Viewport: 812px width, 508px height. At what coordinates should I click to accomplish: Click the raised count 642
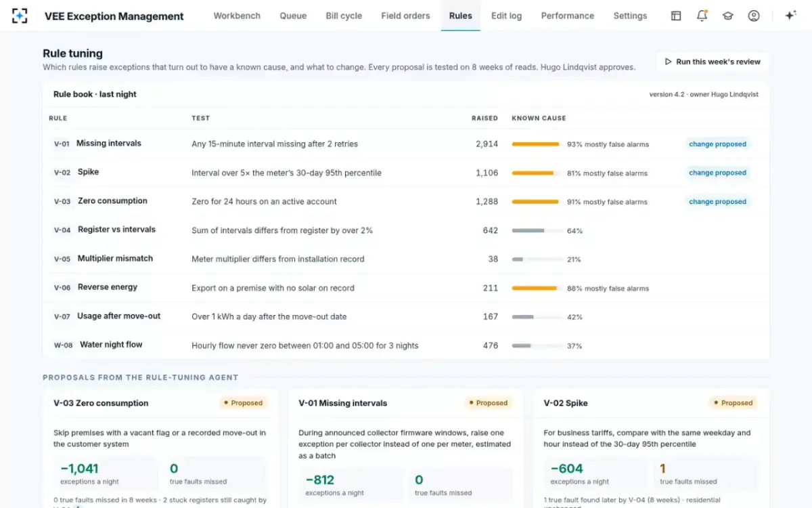491,230
